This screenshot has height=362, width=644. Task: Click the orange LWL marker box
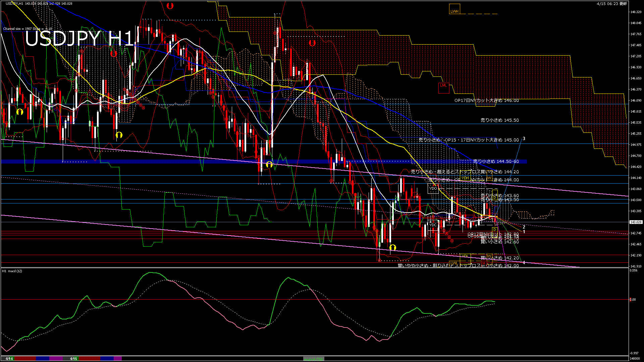click(x=454, y=263)
